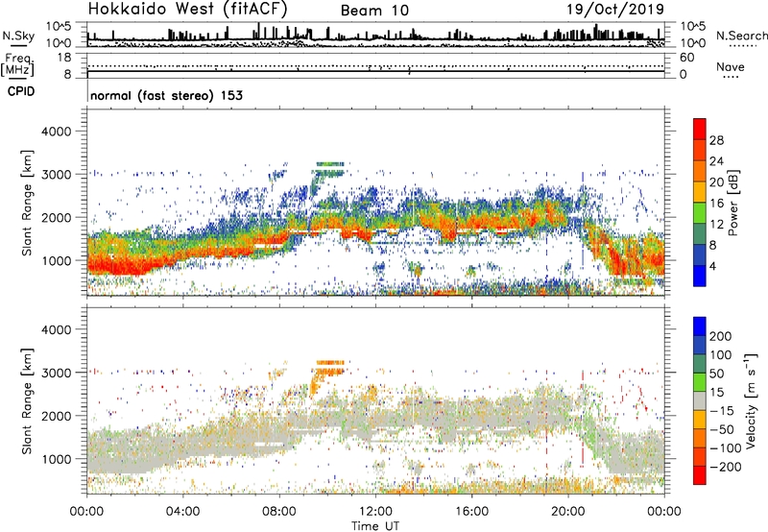Click 'Slant Range [km]' label of power panel
Viewport: 768px width, 532px height.
27,203
